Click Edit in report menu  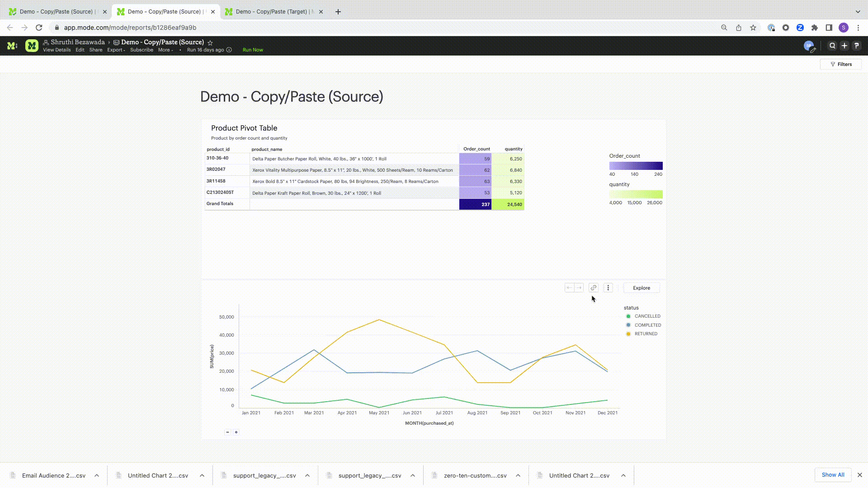pos(80,50)
